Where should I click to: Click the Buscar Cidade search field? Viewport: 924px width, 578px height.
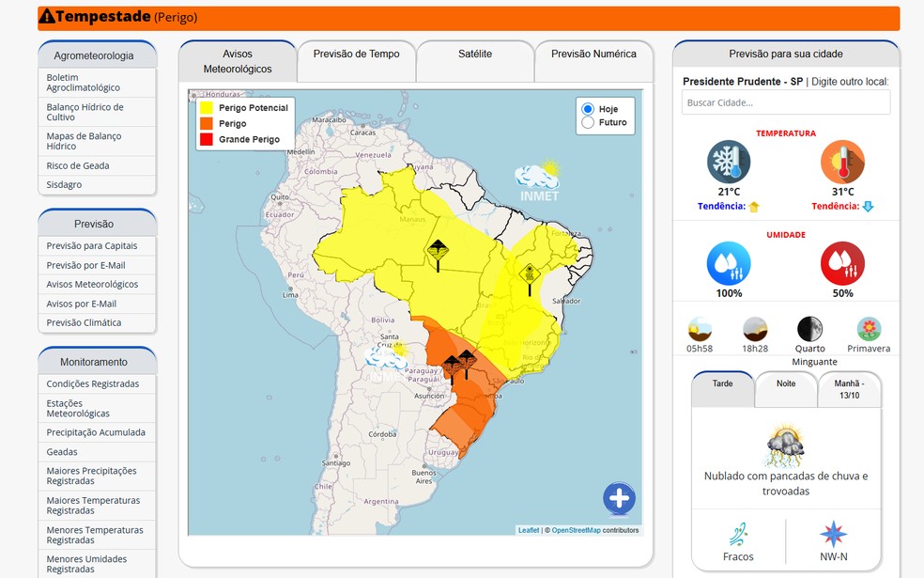(x=785, y=102)
